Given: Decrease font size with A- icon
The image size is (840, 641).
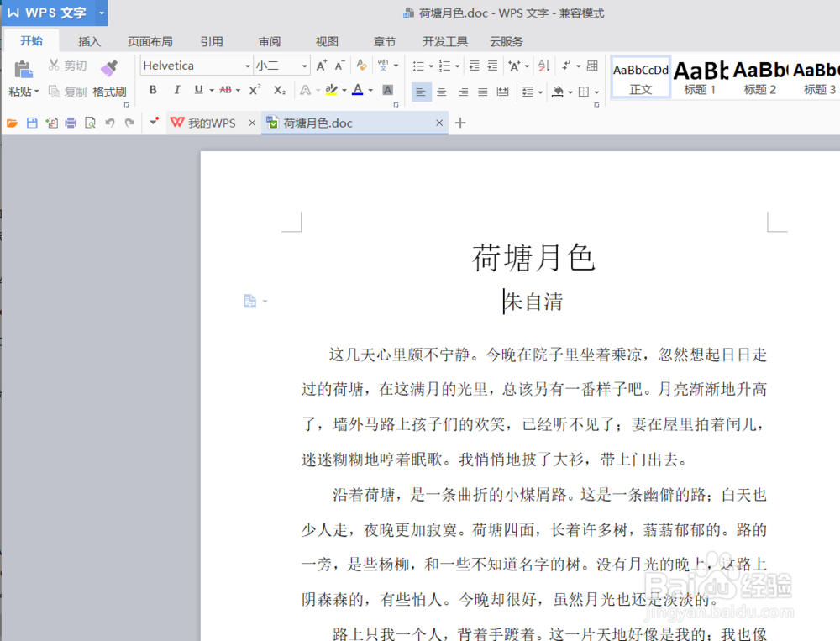Looking at the screenshot, I should tap(339, 66).
